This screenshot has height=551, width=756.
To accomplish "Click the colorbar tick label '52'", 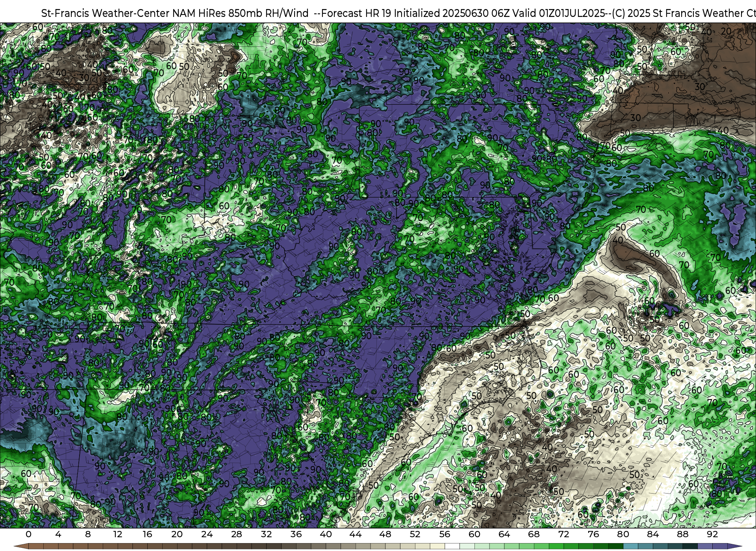I will tap(415, 534).
